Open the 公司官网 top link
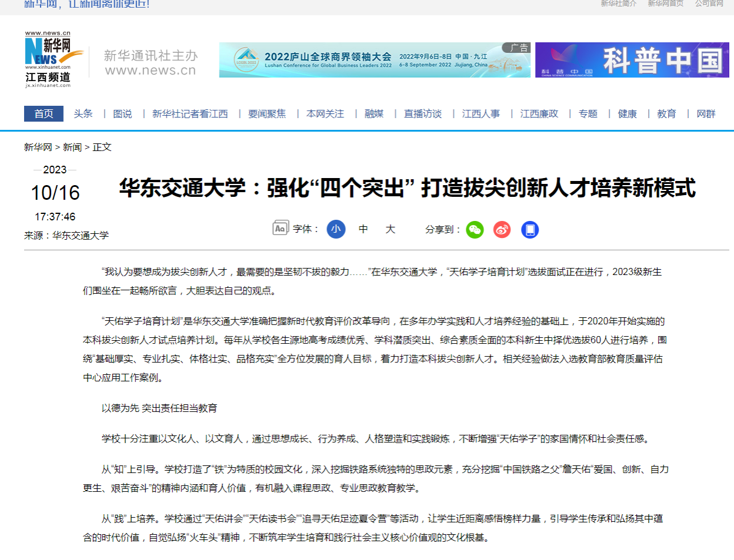 (x=709, y=4)
